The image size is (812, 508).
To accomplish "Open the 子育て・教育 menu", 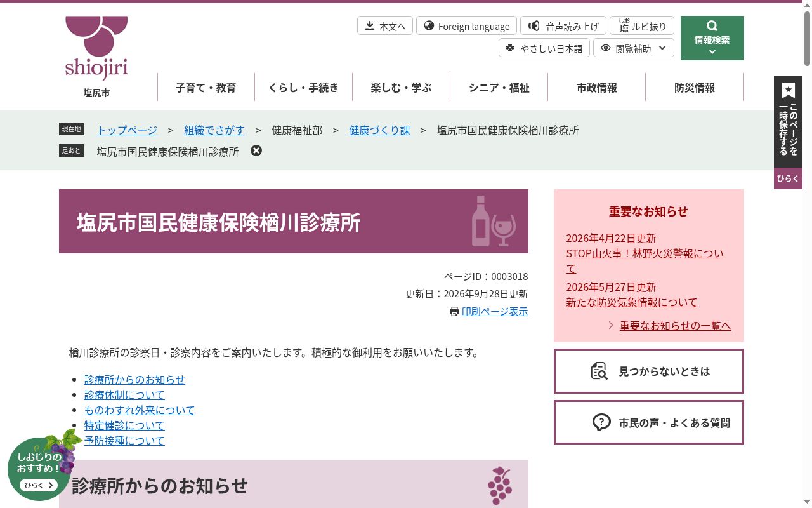I will tap(206, 87).
